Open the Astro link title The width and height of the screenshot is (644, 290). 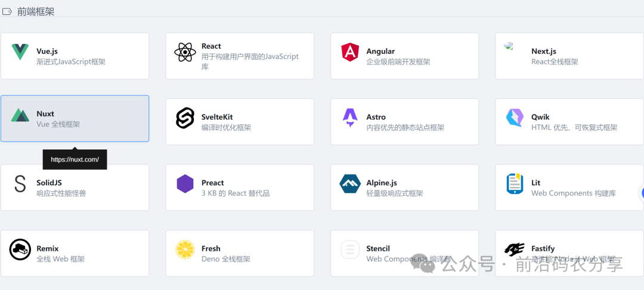(x=376, y=117)
